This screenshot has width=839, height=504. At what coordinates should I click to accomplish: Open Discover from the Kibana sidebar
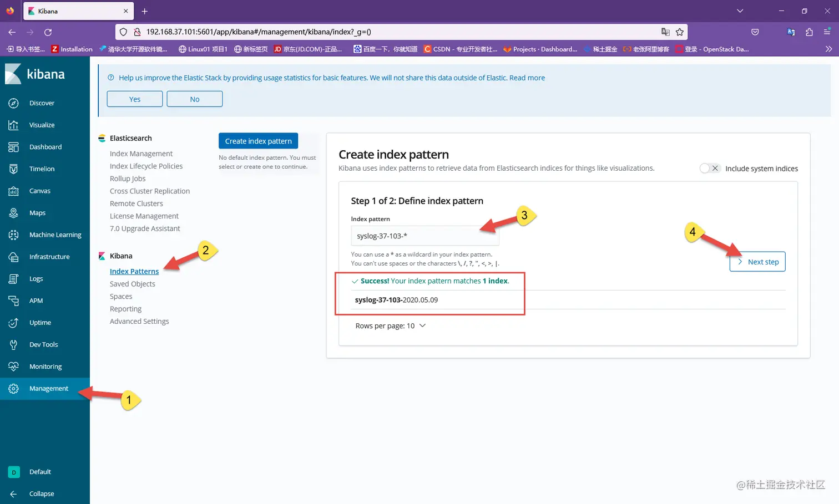42,103
